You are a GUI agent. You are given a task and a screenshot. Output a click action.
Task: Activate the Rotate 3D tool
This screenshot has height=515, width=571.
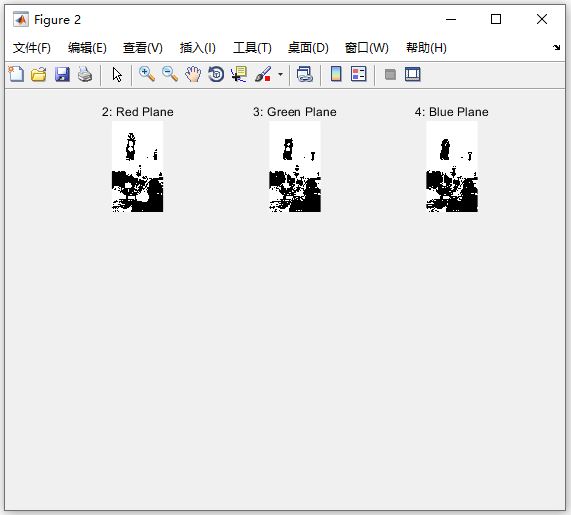(216, 74)
